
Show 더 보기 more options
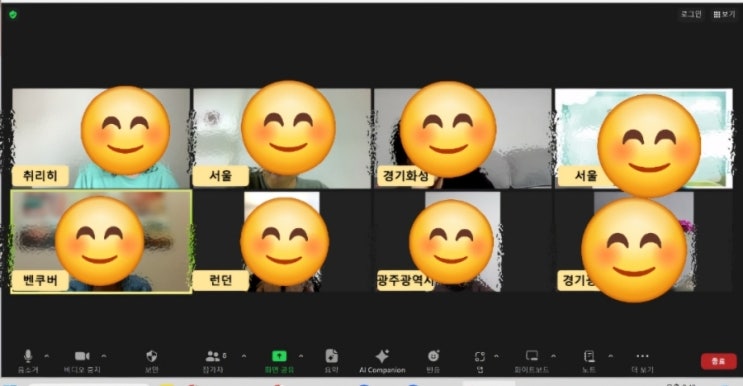tap(643, 361)
